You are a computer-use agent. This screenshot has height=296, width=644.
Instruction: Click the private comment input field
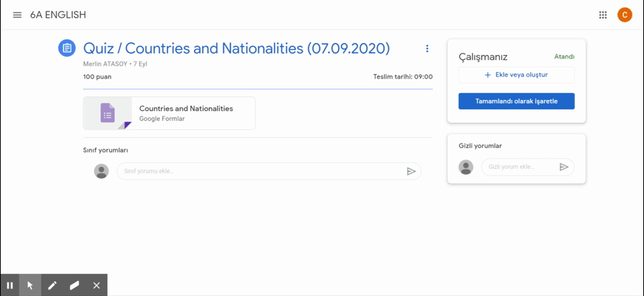click(x=519, y=167)
